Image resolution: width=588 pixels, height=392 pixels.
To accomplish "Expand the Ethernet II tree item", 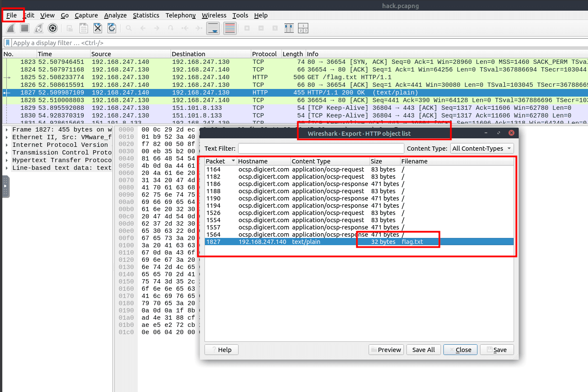I will (x=7, y=137).
